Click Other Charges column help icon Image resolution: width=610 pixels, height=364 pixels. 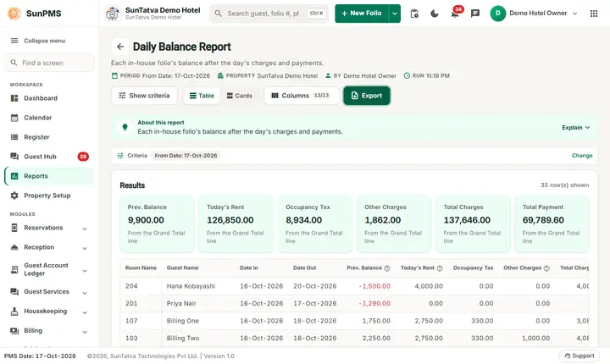click(x=546, y=268)
